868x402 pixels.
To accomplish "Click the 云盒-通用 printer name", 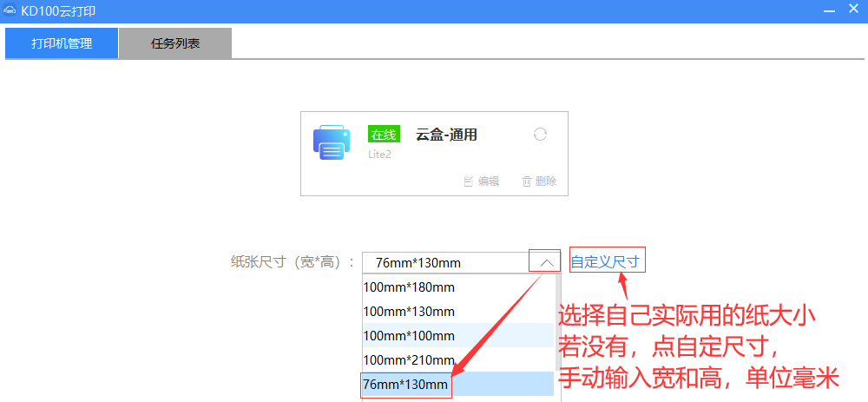I will 446,134.
